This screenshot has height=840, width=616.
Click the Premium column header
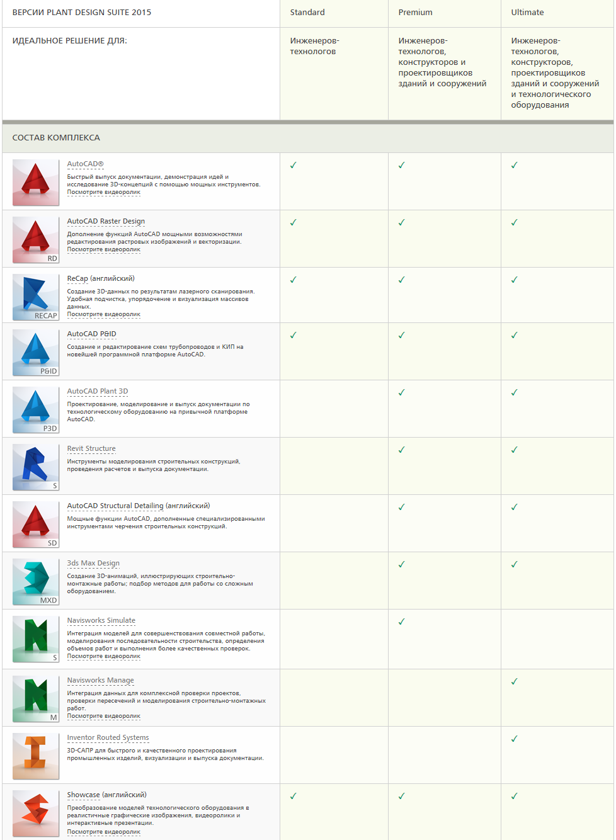[416, 12]
